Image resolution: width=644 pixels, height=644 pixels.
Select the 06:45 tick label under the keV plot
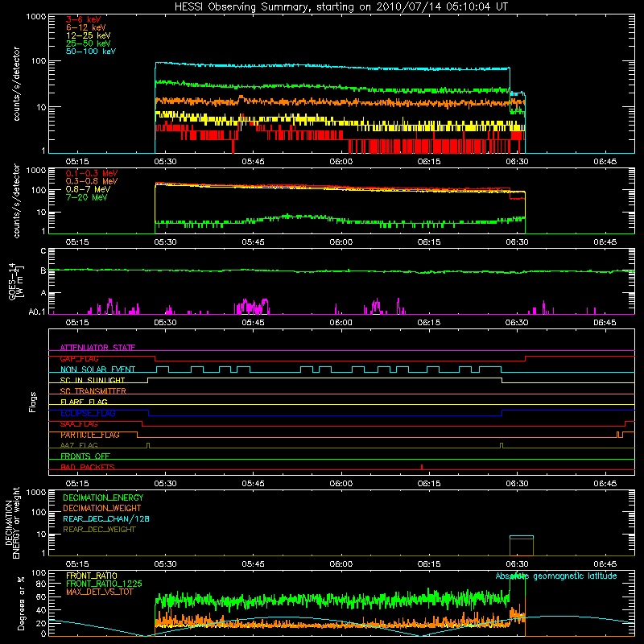point(605,162)
